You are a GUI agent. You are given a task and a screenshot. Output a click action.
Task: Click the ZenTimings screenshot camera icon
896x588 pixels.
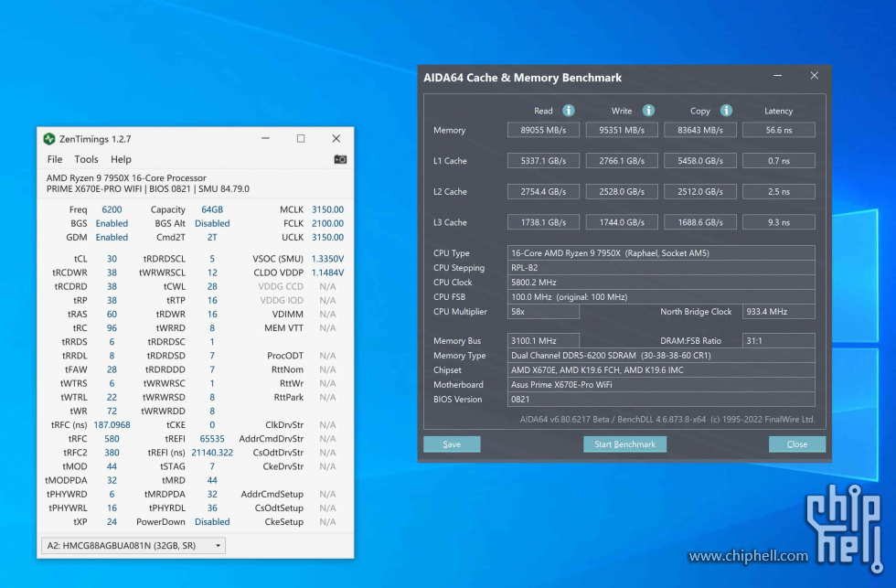pos(340,159)
